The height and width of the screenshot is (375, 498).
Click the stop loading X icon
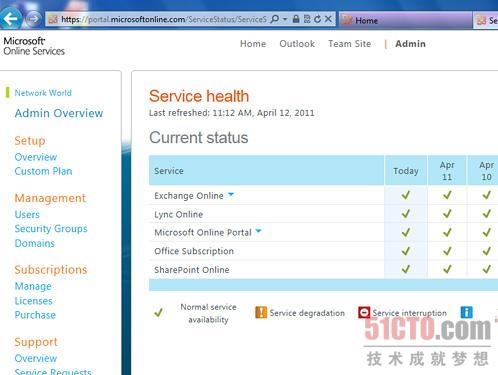tap(328, 19)
